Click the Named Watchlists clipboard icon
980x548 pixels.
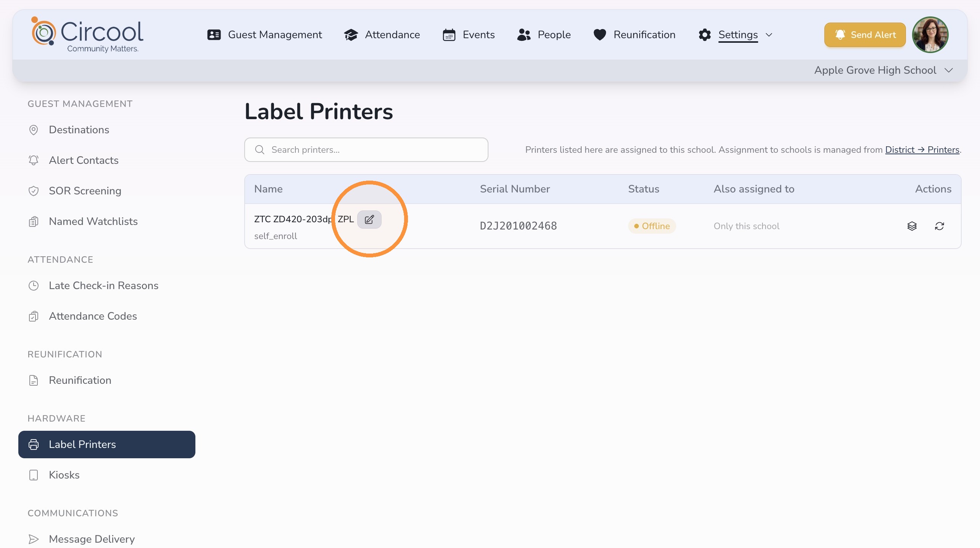(x=34, y=221)
